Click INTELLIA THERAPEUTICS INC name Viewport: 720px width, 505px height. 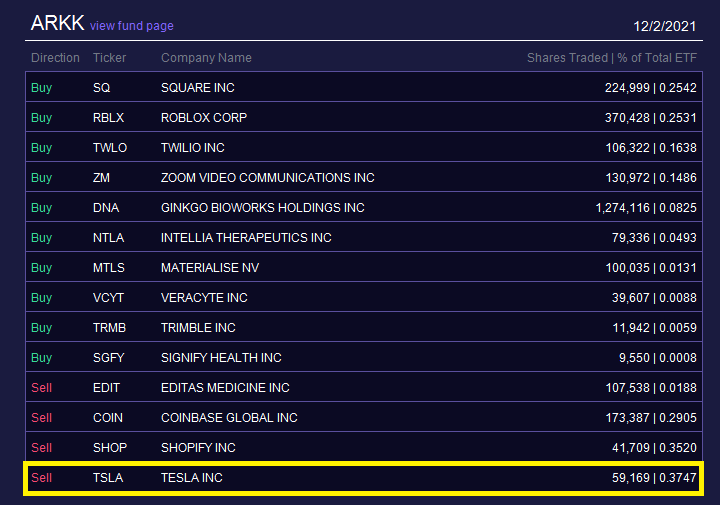246,238
